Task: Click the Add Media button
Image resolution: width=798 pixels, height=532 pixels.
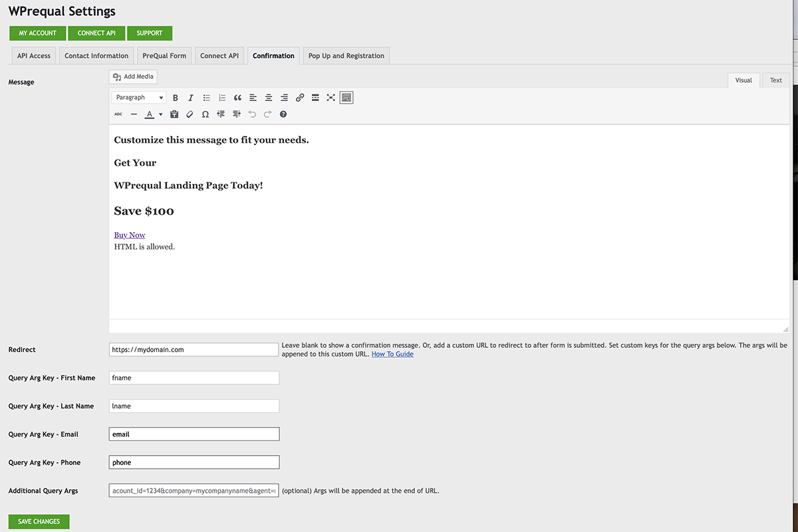Action: [133, 76]
